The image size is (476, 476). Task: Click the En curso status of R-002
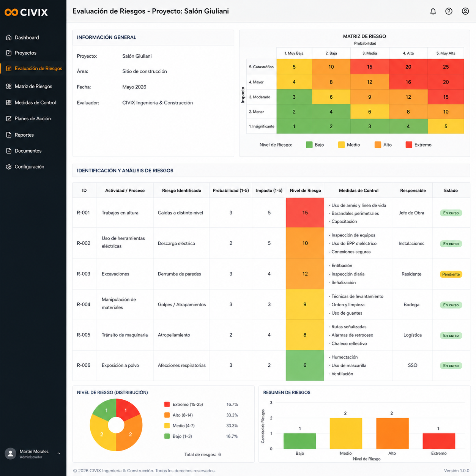pyautogui.click(x=451, y=244)
